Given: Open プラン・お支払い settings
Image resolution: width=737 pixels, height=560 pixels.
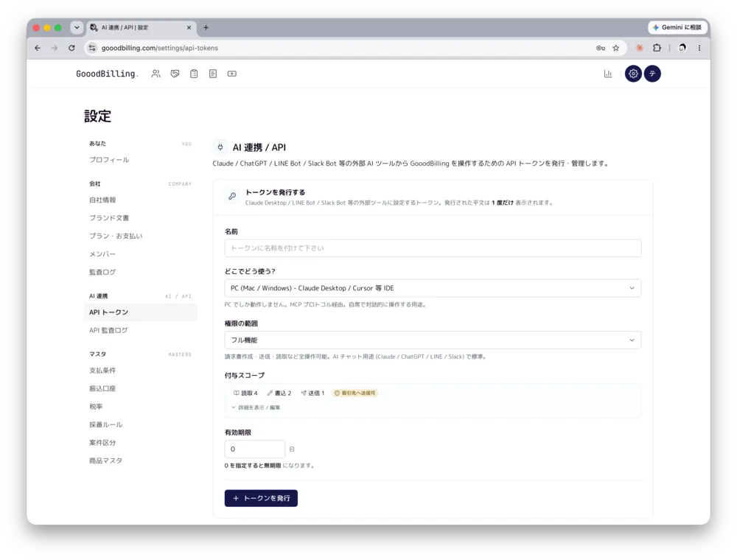Looking at the screenshot, I should point(116,236).
